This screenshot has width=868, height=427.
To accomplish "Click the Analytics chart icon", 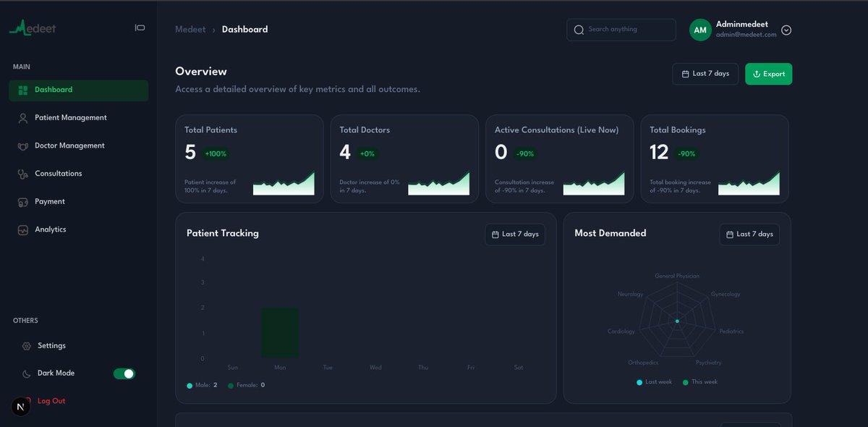I will [23, 230].
